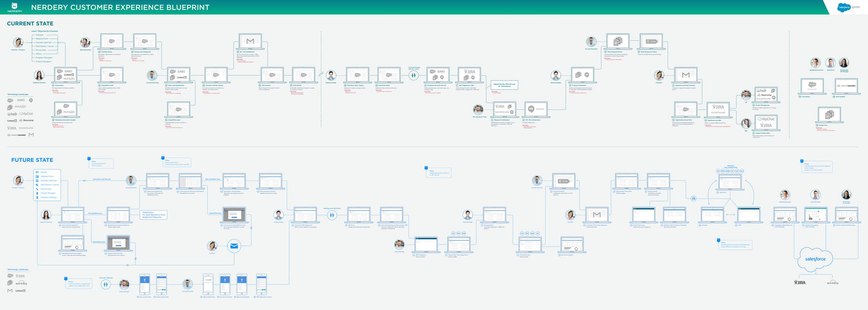Open the Opportunity Nurturing laptop screen
This screenshot has height=310, width=868.
(x=118, y=243)
